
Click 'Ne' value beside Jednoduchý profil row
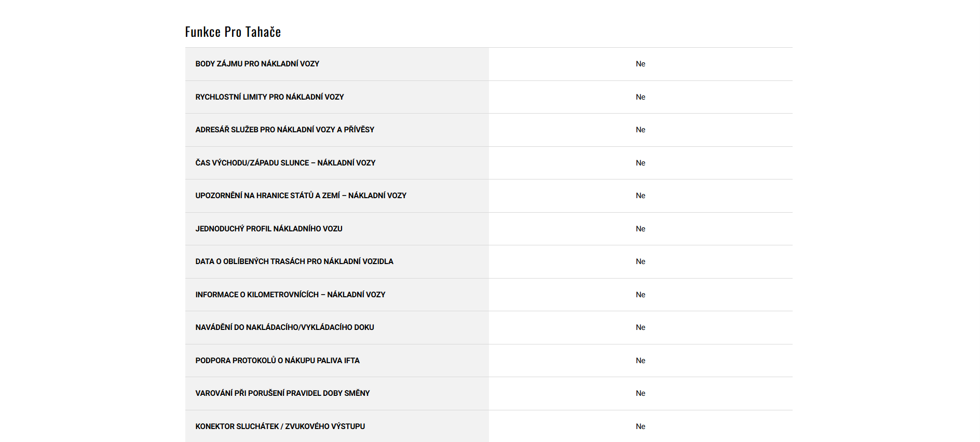coord(641,229)
